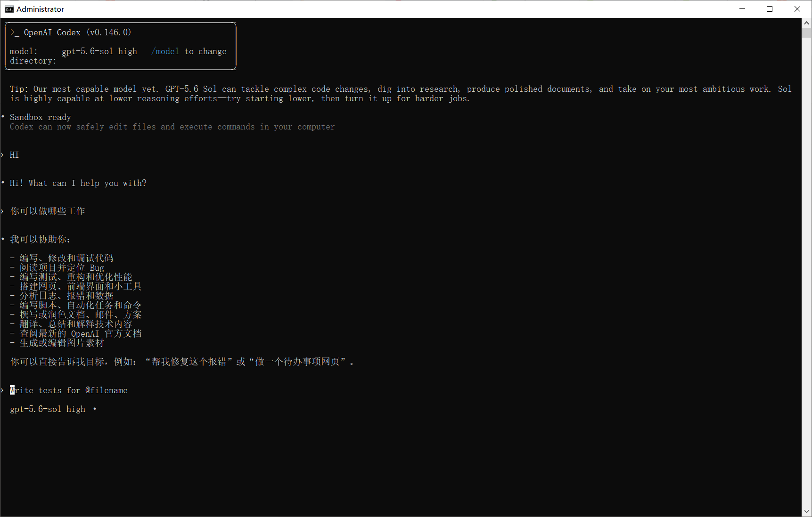
Task: Click list item '编写测试、重构和优化性能'
Action: [x=76, y=277]
